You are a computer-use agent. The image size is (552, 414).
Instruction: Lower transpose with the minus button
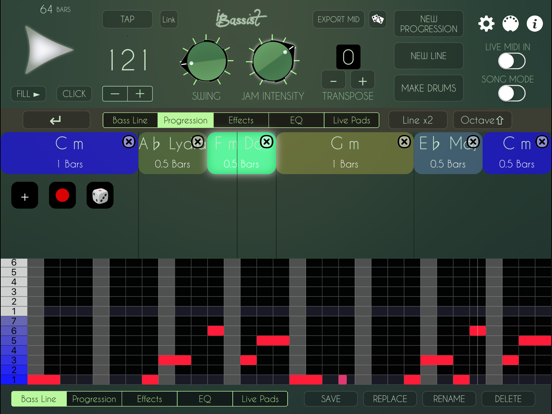333,81
